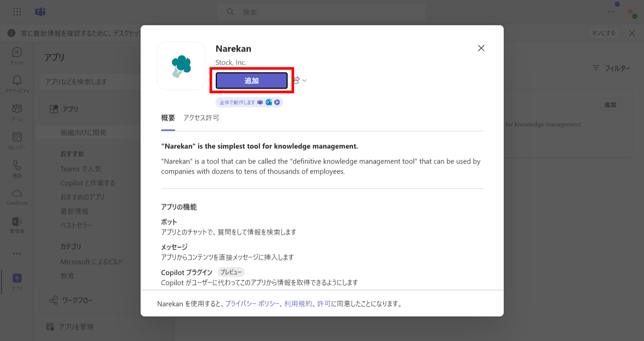This screenshot has height=341, width=644.
Task: Click the info icon in notification banner
Action: coord(11,33)
